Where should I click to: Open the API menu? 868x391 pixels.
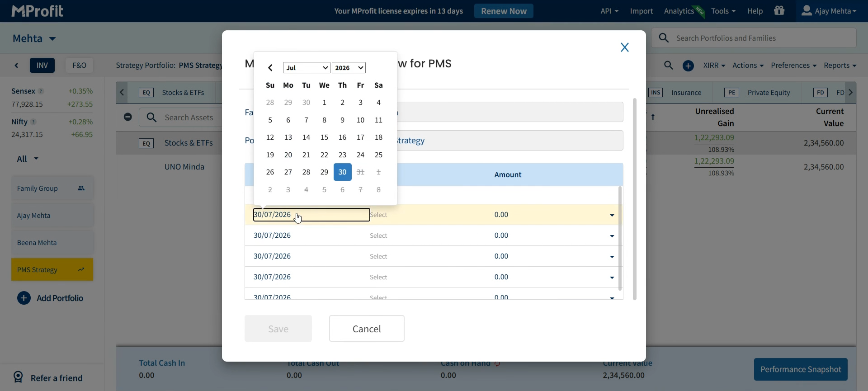tap(609, 11)
